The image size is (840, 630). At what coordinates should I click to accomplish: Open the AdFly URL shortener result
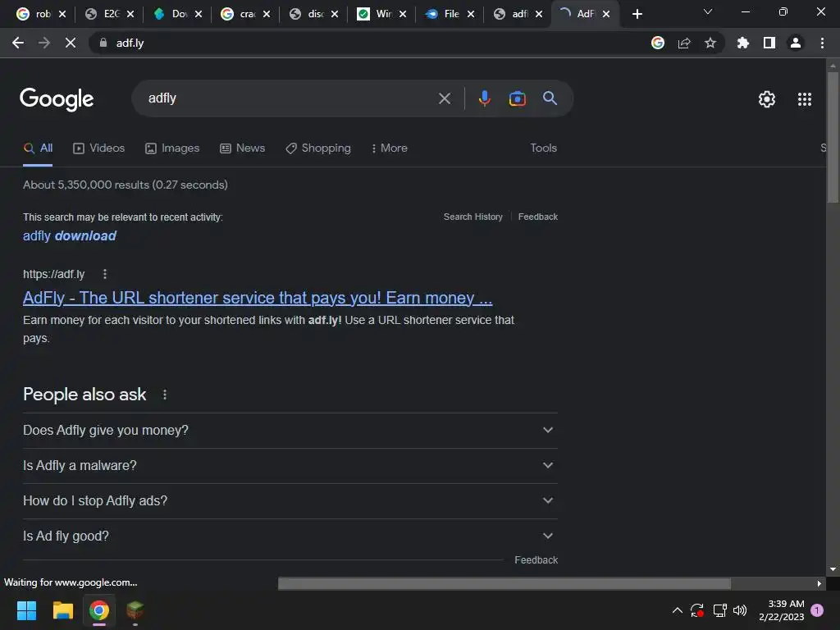coord(258,298)
